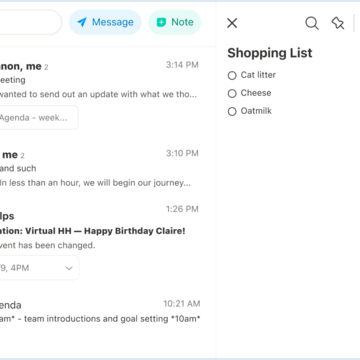The height and width of the screenshot is (360, 360).
Task: Click the 'send out an update' message preview
Action: 98,94
